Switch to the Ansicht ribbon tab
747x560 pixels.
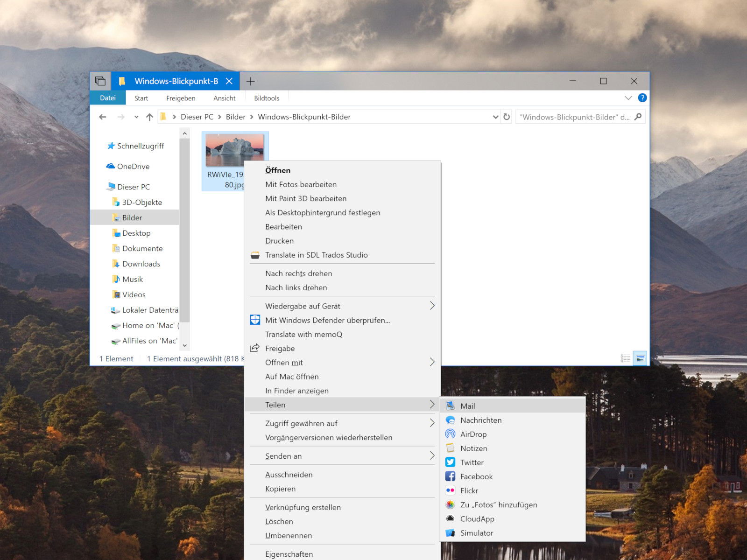pos(225,98)
